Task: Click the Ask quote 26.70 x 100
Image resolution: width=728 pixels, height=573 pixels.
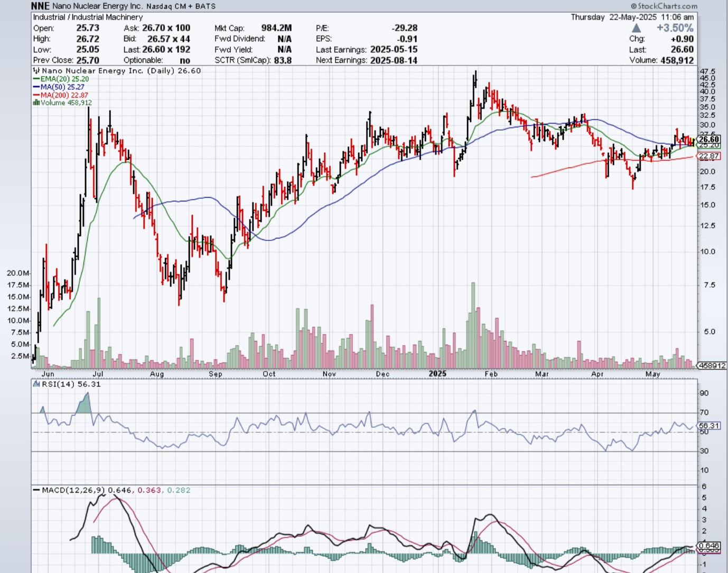Action: click(x=166, y=28)
